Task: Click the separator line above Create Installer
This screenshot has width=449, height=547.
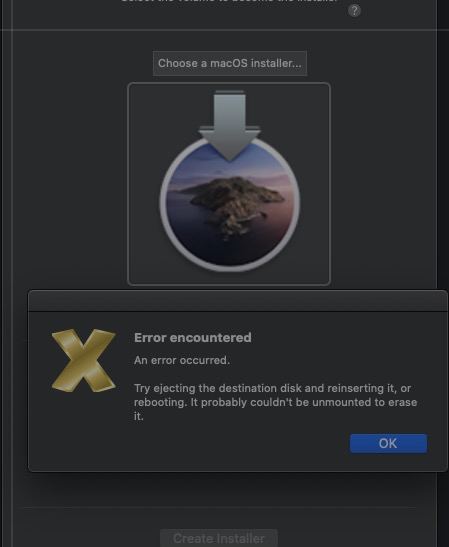Action: 220,508
